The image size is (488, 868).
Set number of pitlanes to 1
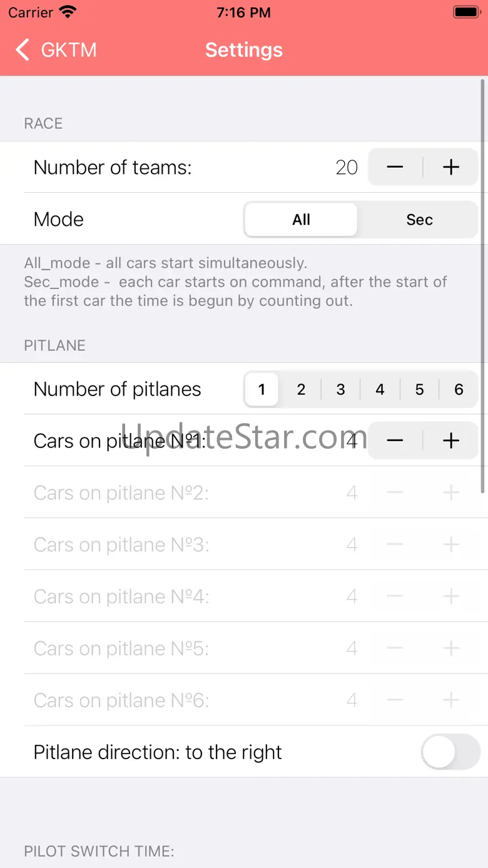262,389
